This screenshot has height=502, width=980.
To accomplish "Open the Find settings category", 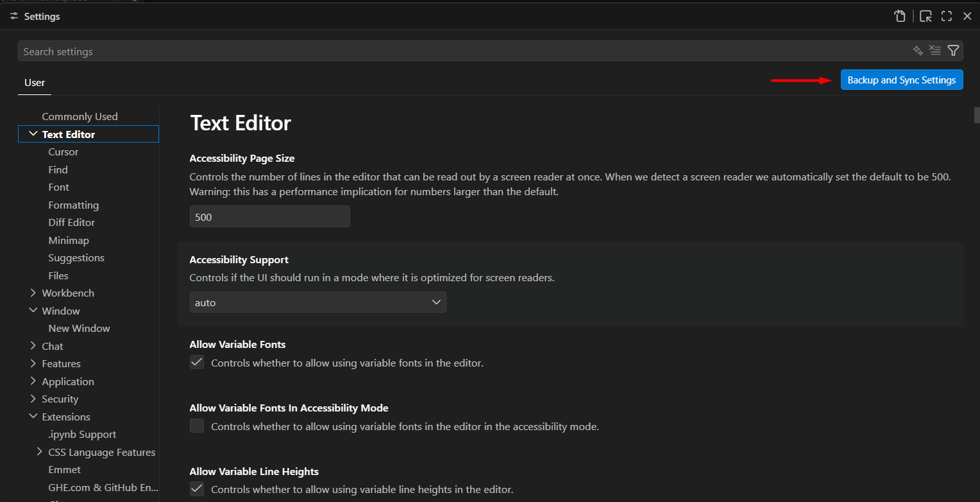I will 58,169.
